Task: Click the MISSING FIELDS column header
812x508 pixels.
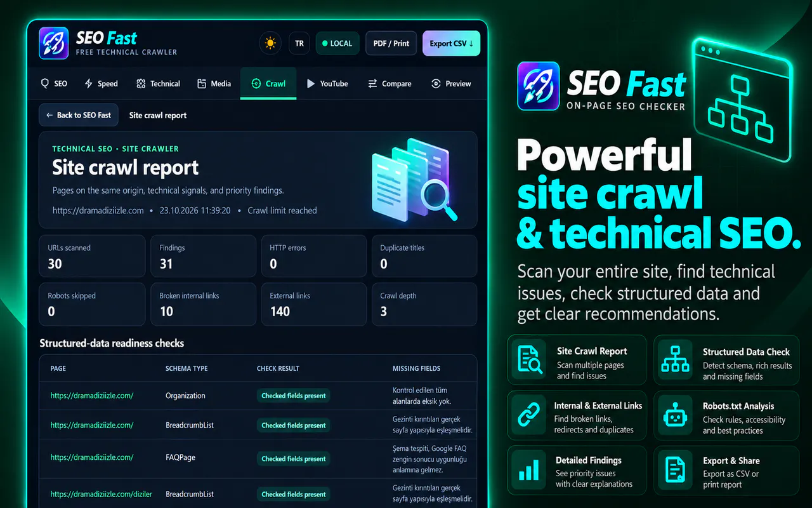Action: (x=416, y=368)
